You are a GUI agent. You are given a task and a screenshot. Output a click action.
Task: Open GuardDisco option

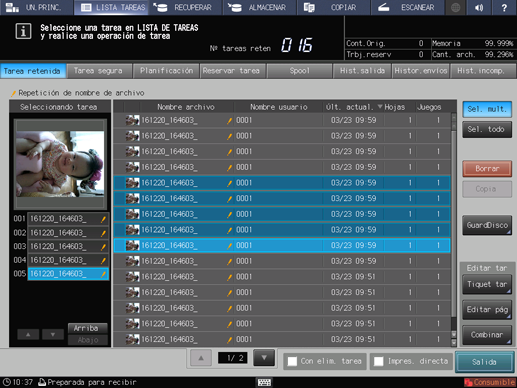[487, 225]
